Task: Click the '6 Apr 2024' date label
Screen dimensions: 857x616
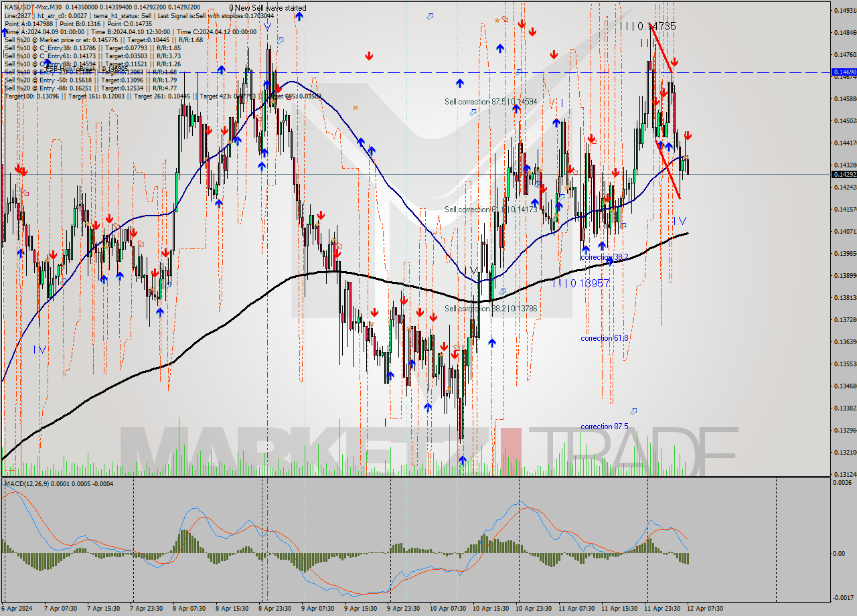Action: click(18, 609)
